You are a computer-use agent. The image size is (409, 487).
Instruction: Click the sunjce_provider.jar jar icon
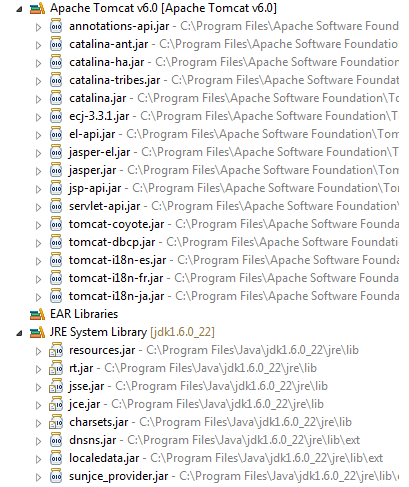(x=56, y=476)
